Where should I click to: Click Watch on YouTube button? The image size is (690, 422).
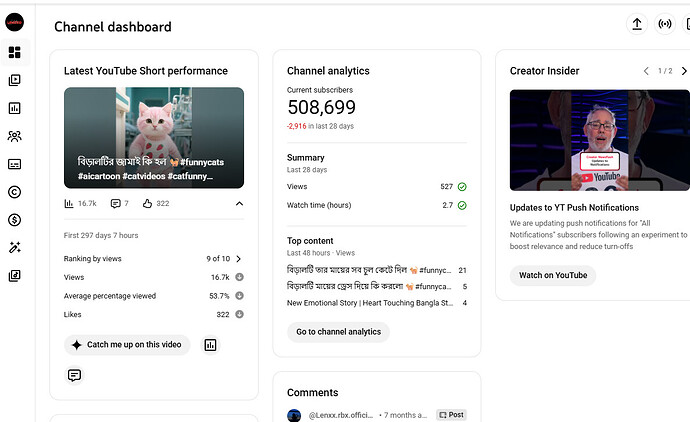tap(553, 275)
